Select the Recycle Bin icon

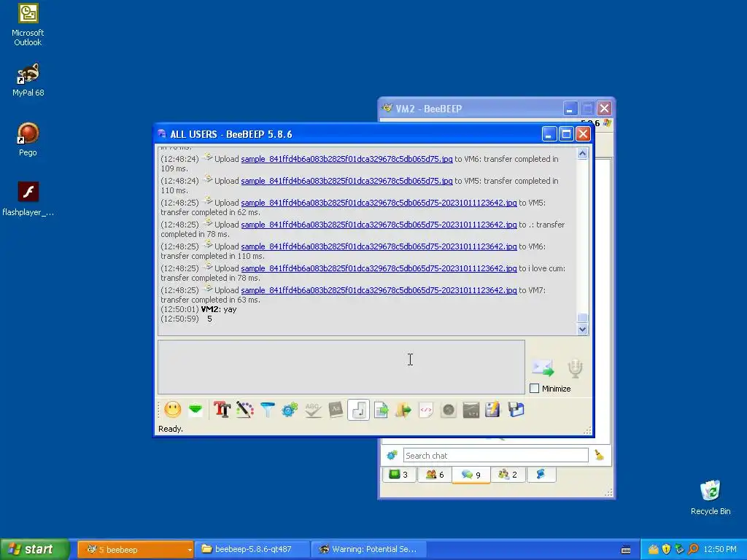pyautogui.click(x=711, y=497)
